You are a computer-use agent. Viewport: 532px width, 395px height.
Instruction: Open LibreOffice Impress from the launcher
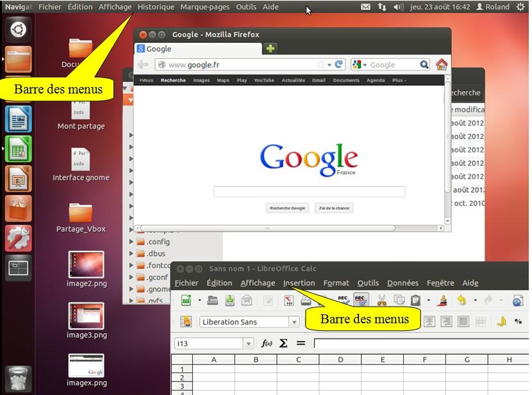[x=19, y=179]
